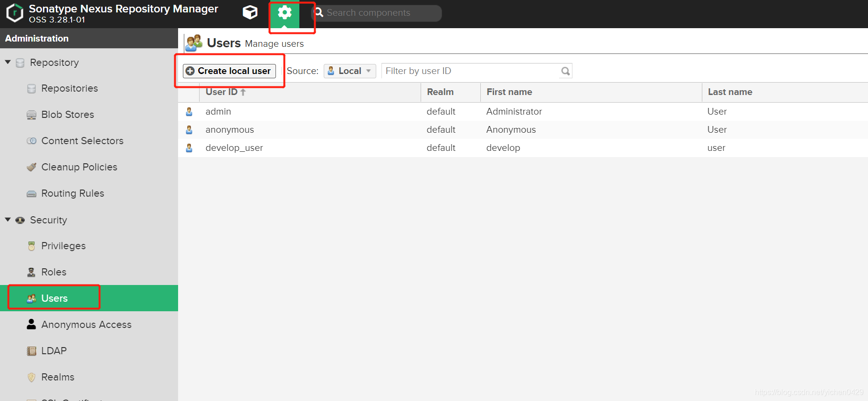The width and height of the screenshot is (868, 401).
Task: Collapse the Security tree section
Action: [8, 220]
